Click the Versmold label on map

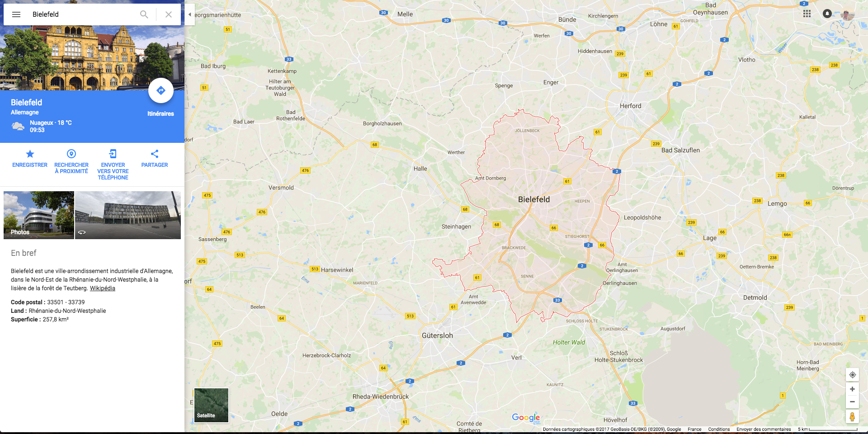[x=281, y=188]
